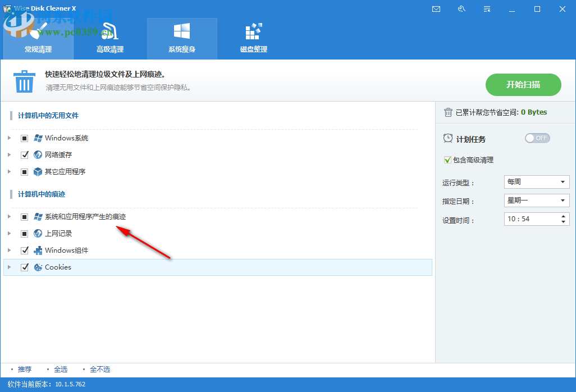Screen dimensions: 576x392
Task: Switch to the 常规清理 tab
Action: [38, 39]
